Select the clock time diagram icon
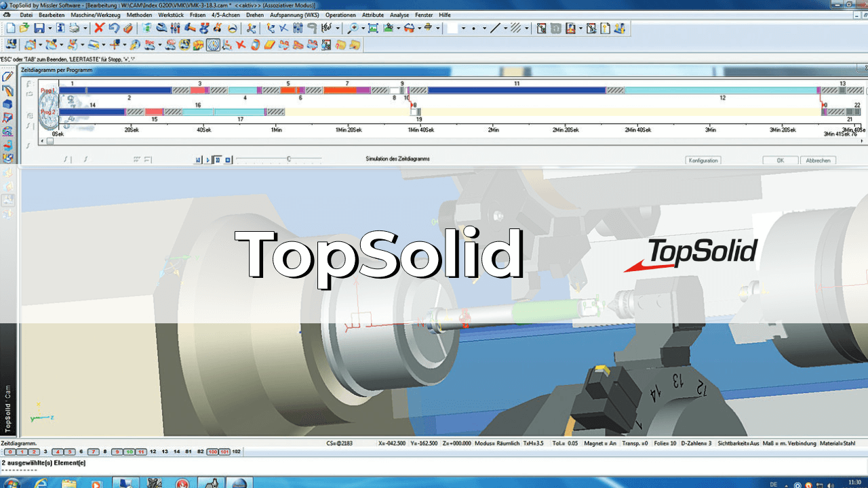The image size is (868, 488). coord(213,45)
